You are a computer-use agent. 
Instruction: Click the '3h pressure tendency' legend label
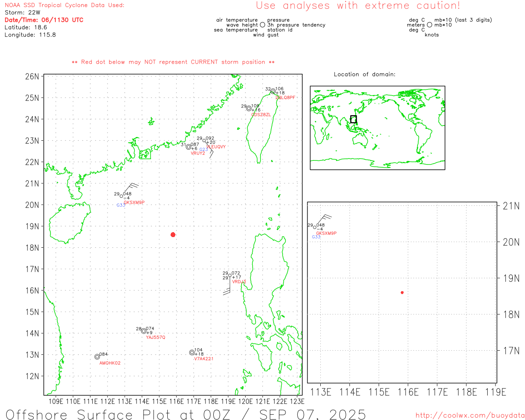pyautogui.click(x=296, y=25)
